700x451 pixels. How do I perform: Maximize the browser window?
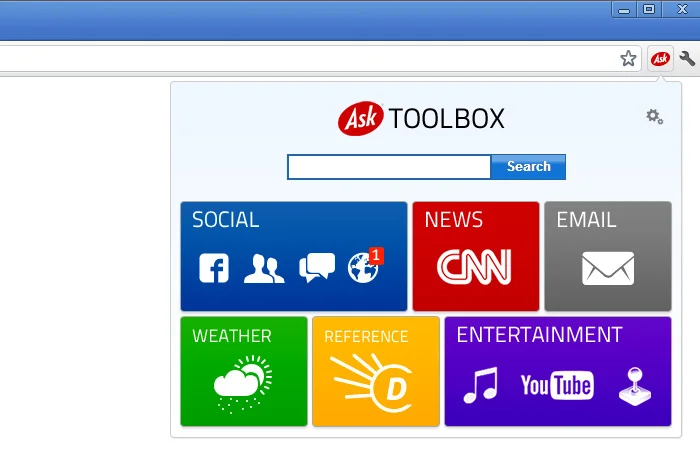pos(649,9)
